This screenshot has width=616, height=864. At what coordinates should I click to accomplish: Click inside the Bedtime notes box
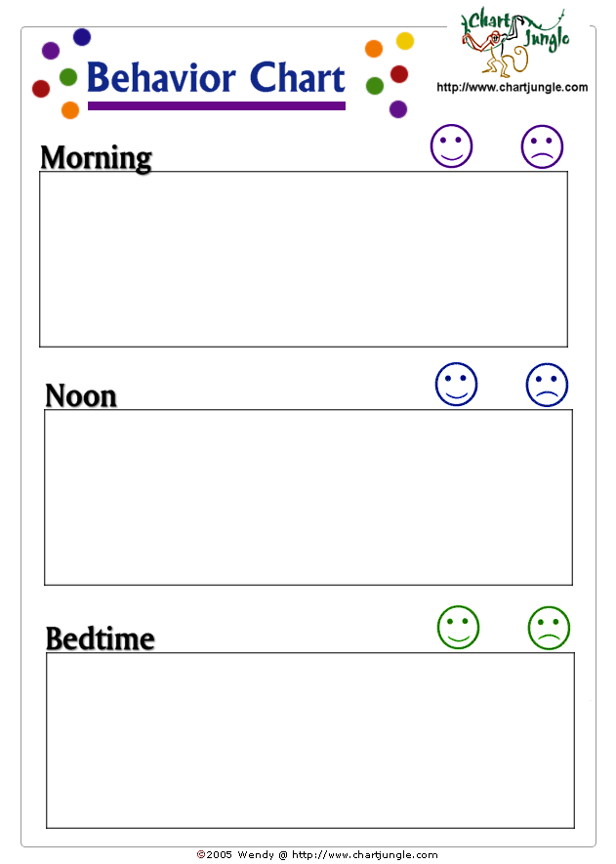309,740
